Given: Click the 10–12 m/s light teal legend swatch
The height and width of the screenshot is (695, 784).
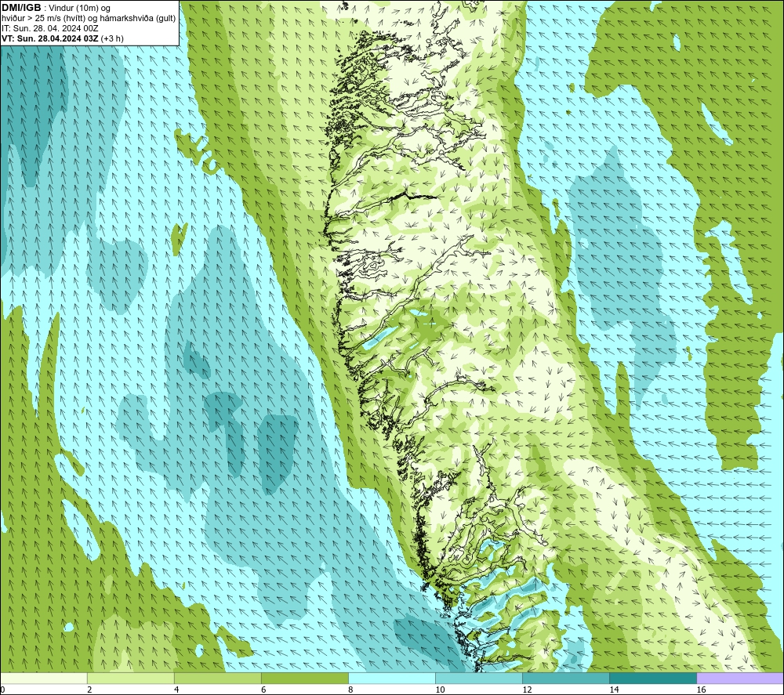Looking at the screenshot, I should click(479, 678).
